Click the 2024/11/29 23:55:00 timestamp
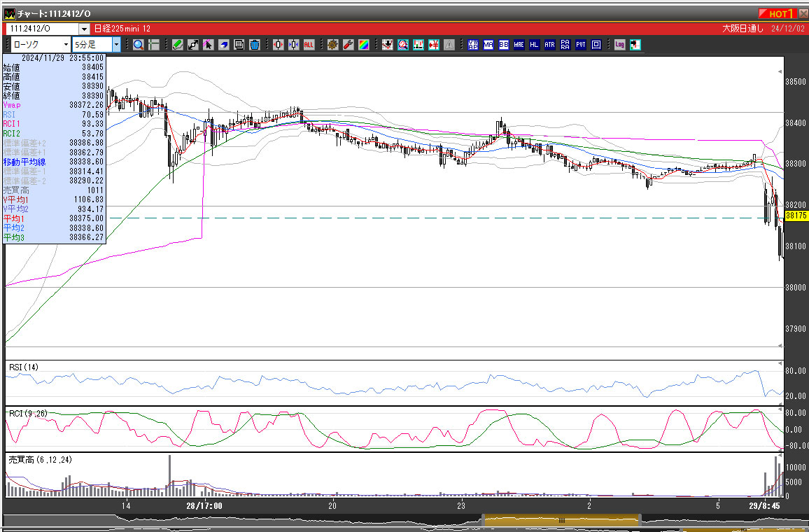 tap(62, 58)
